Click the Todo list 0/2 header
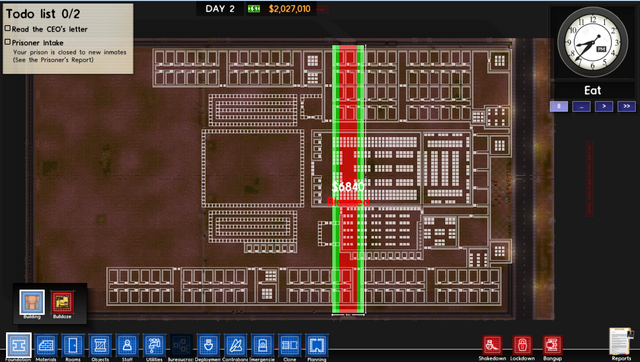 click(x=43, y=13)
